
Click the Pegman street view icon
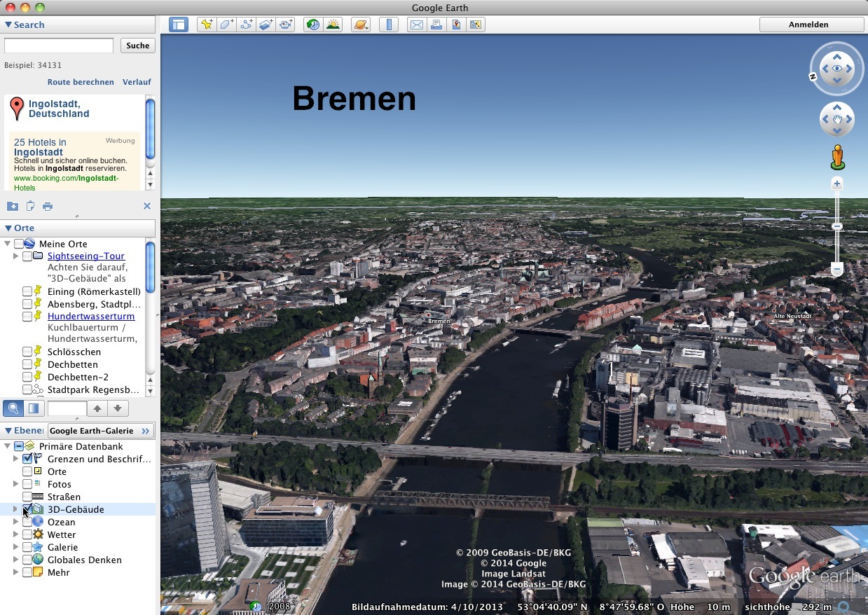click(837, 158)
